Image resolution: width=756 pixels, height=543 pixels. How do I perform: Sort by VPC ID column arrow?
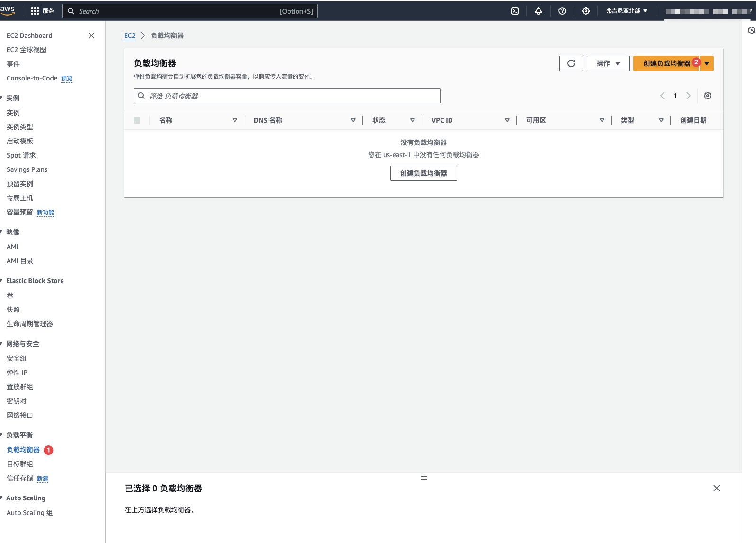[507, 120]
